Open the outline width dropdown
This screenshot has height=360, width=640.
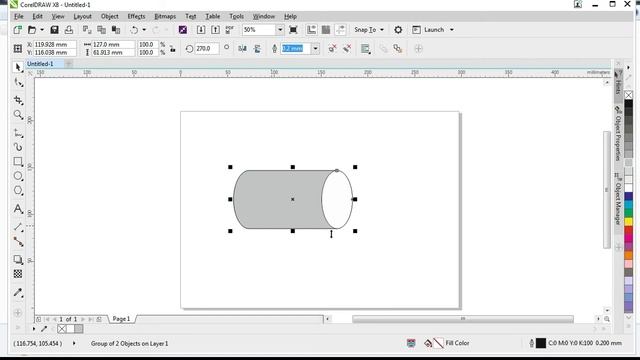click(x=316, y=49)
